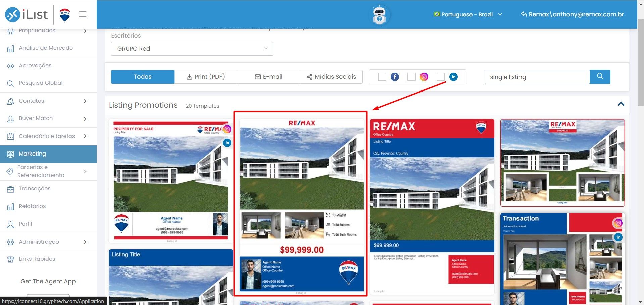Expand the Propriedades submenu arrow
The image size is (644, 305).
click(85, 30)
